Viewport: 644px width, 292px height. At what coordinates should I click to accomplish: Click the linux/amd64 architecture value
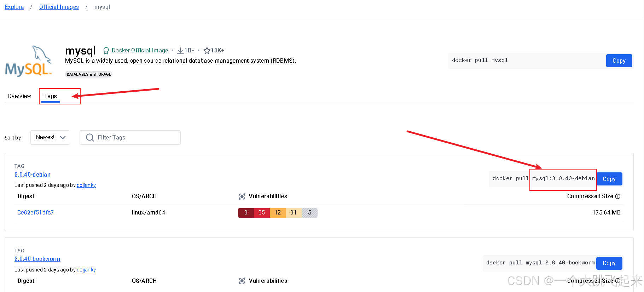pos(149,212)
